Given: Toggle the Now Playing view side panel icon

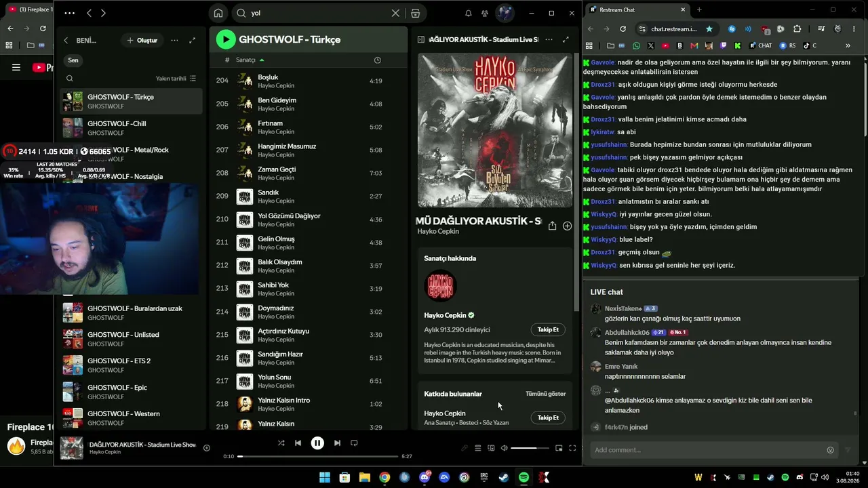Looking at the screenshot, I should [421, 39].
